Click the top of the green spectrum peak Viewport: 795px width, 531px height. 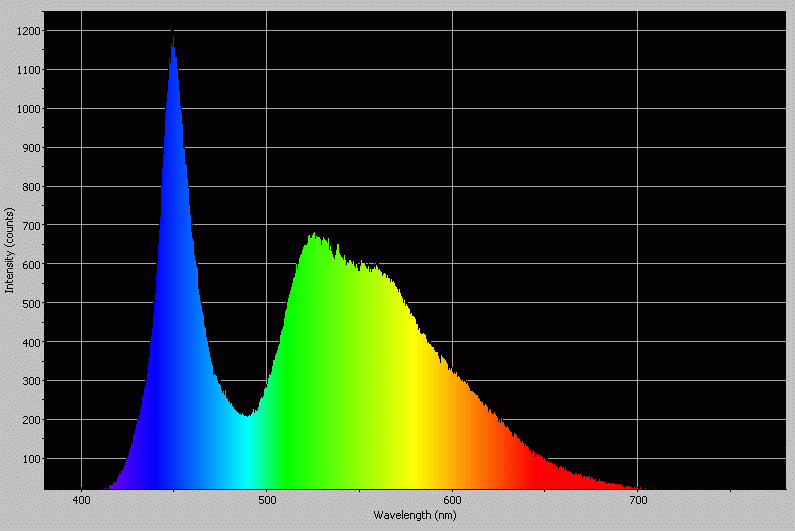pos(315,235)
